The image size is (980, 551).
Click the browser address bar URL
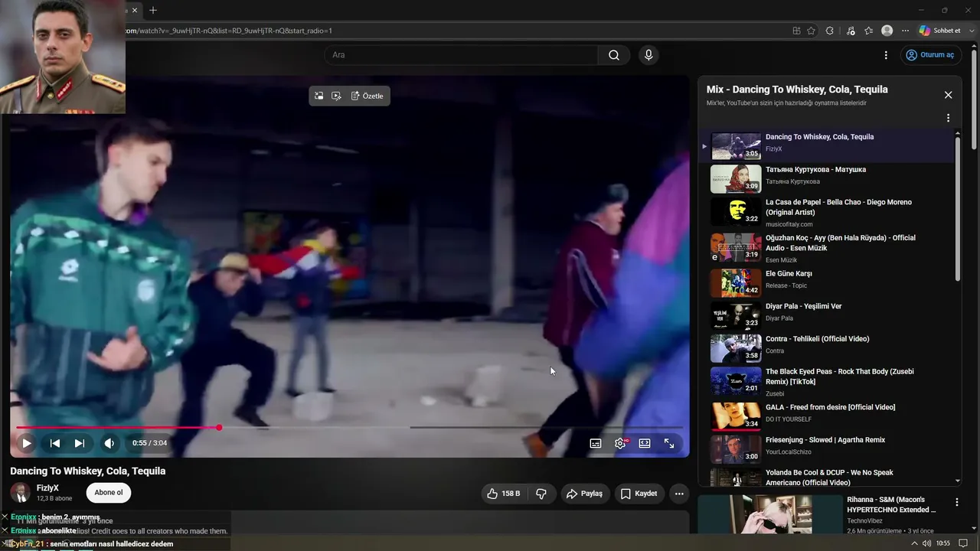(x=228, y=31)
